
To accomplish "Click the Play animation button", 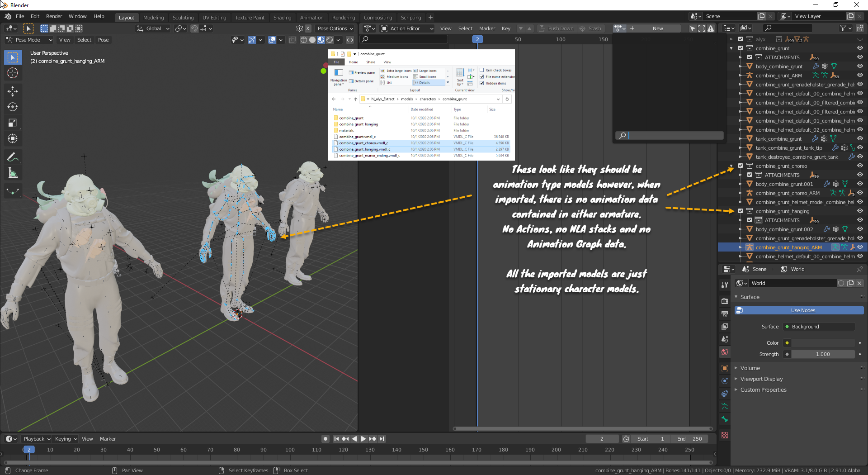I will [363, 439].
